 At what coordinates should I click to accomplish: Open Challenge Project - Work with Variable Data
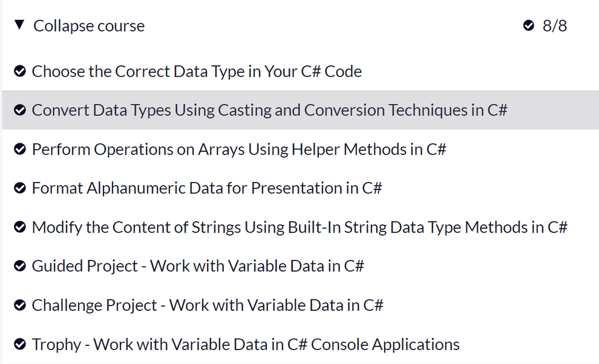coord(208,305)
